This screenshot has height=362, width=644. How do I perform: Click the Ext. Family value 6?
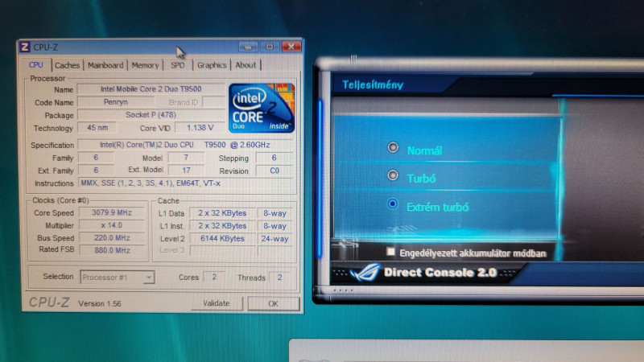(x=96, y=170)
